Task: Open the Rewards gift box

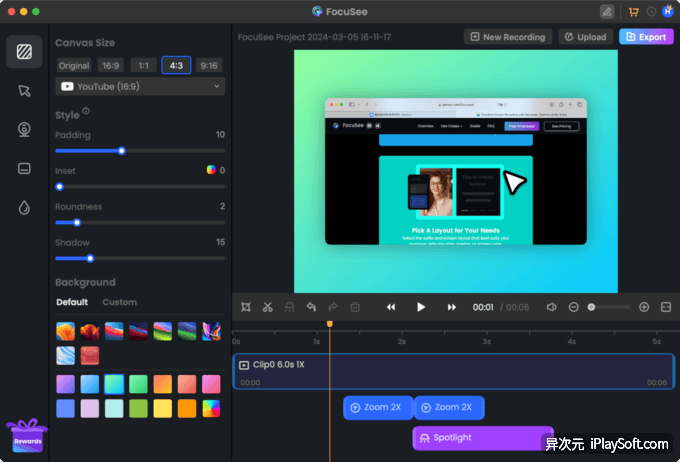Action: coord(27,436)
